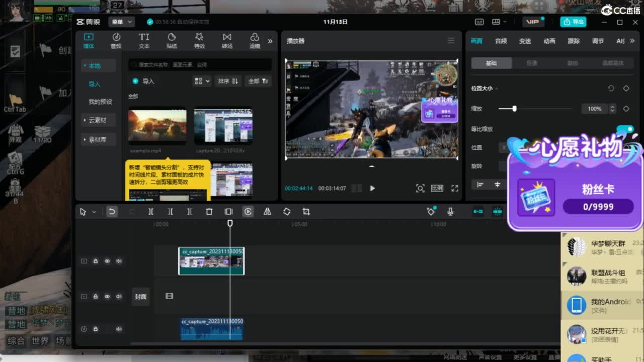Click the crop tool icon
Image resolution: width=644 pixels, height=362 pixels.
coord(306,212)
